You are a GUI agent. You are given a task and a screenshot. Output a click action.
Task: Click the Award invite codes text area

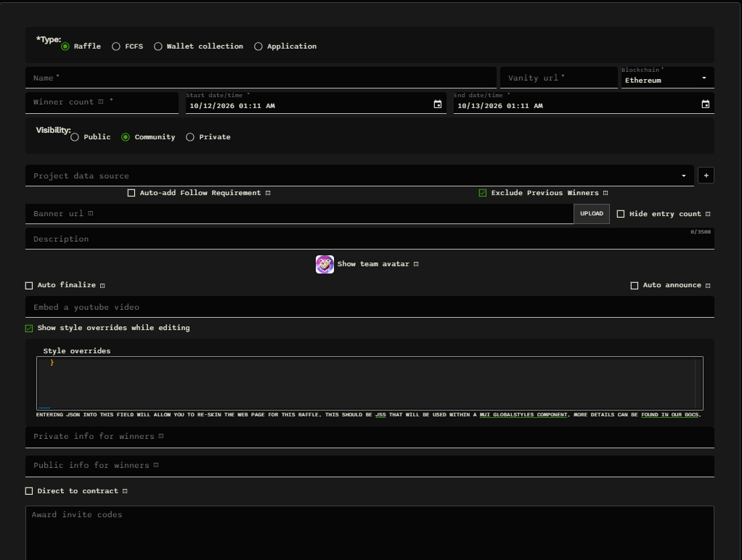click(370, 533)
